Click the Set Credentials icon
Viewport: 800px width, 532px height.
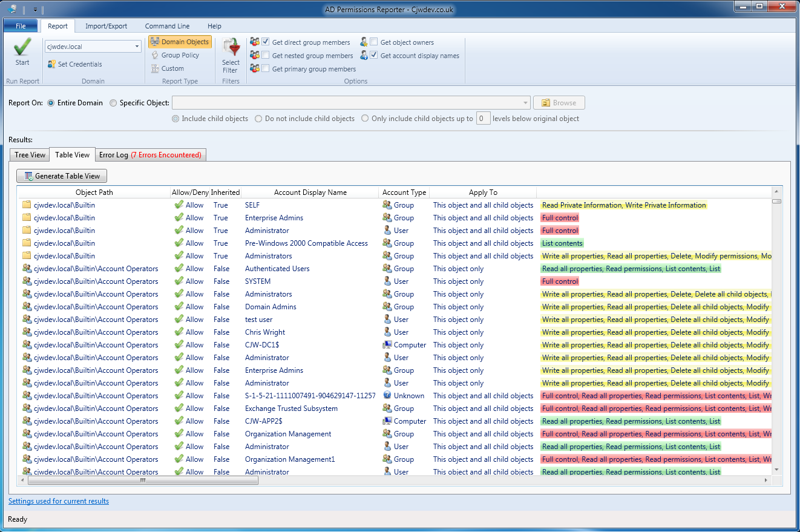(x=52, y=64)
